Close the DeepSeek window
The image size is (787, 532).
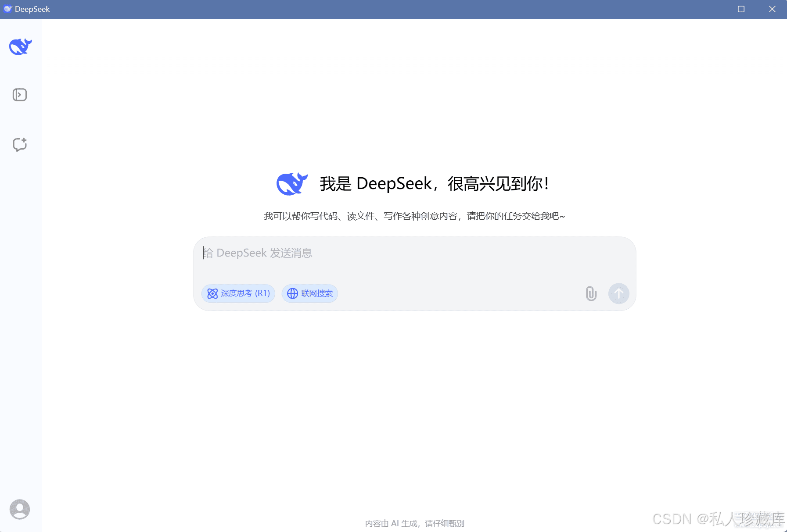pos(772,9)
